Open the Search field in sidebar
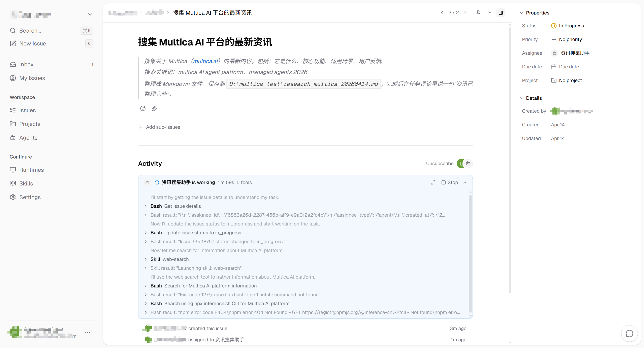The width and height of the screenshot is (644, 348). click(x=51, y=31)
